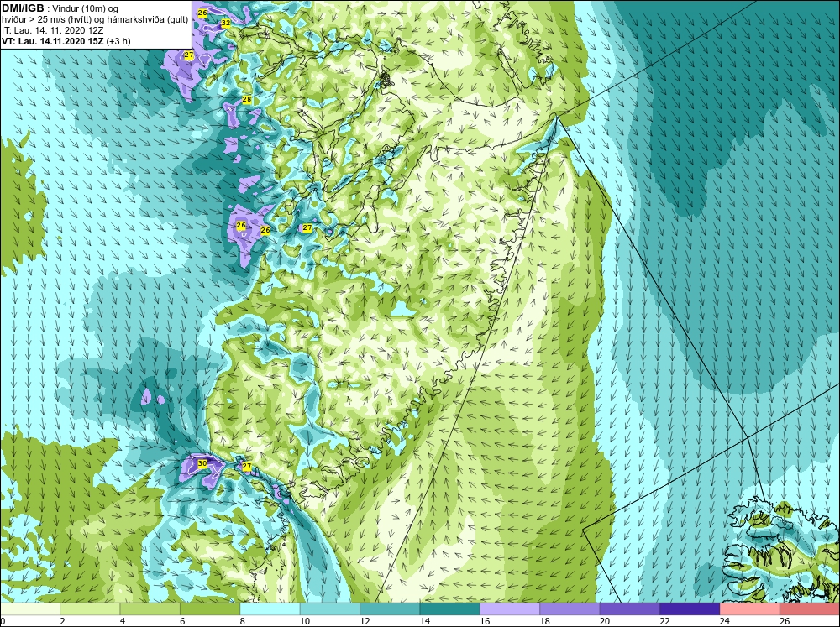Pick the 12–14 teal legend swatch
The image size is (840, 627).
point(390,609)
